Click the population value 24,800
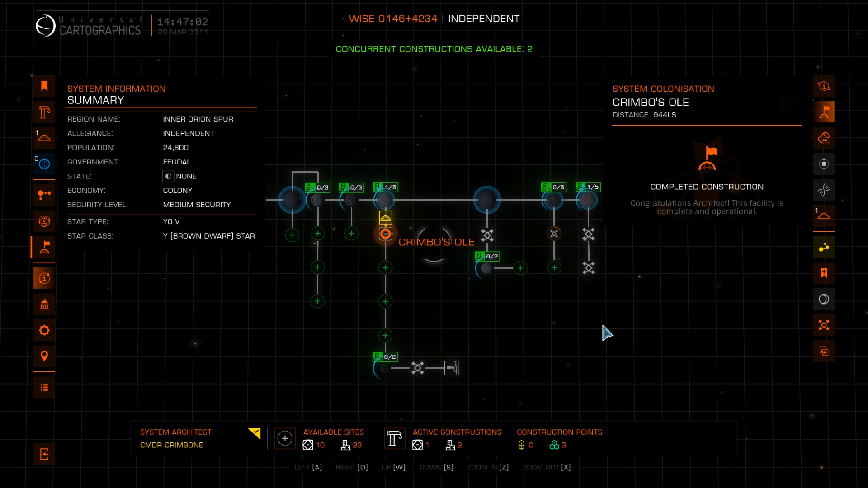The image size is (868, 488). (176, 148)
